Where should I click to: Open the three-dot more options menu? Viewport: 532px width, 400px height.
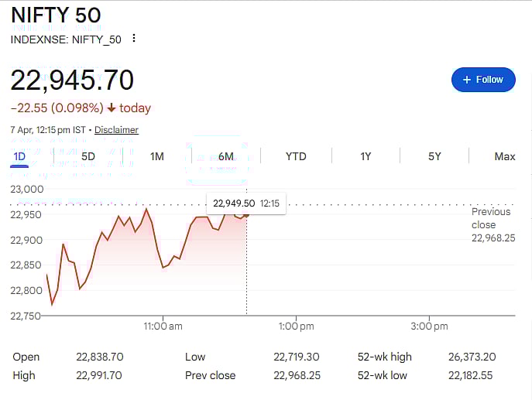pyautogui.click(x=134, y=39)
